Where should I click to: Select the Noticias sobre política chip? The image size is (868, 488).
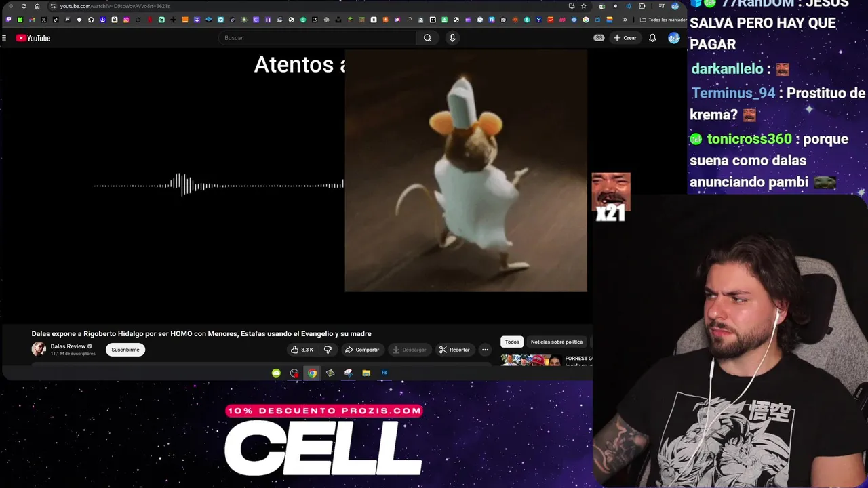tap(557, 342)
